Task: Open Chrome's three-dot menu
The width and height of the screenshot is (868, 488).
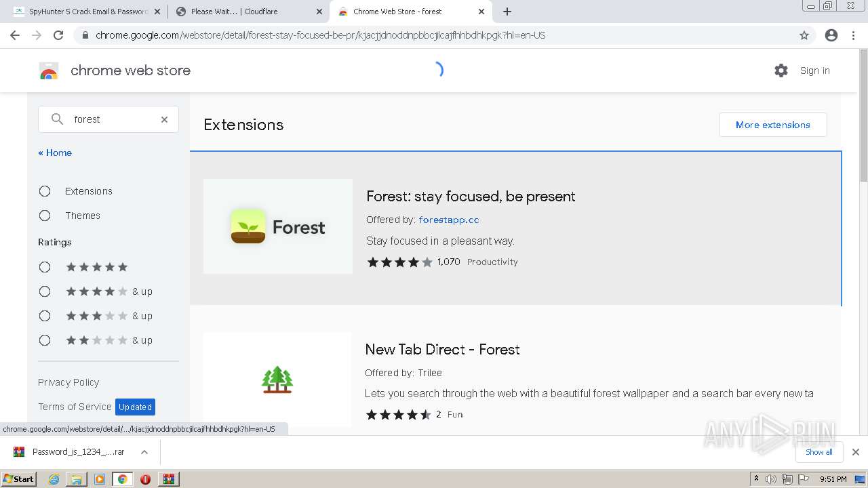Action: coord(853,35)
